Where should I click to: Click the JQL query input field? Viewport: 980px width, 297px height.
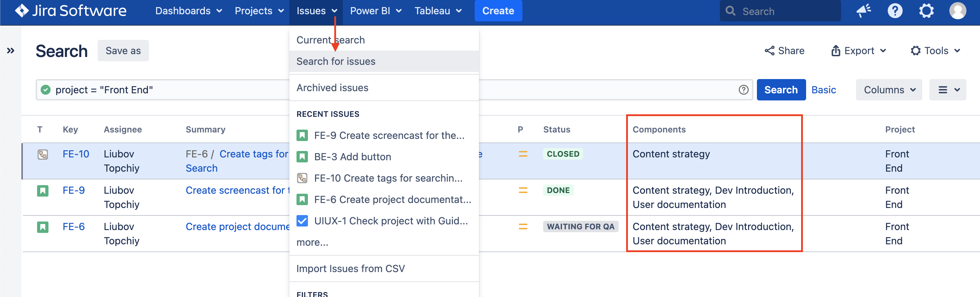[x=171, y=90]
